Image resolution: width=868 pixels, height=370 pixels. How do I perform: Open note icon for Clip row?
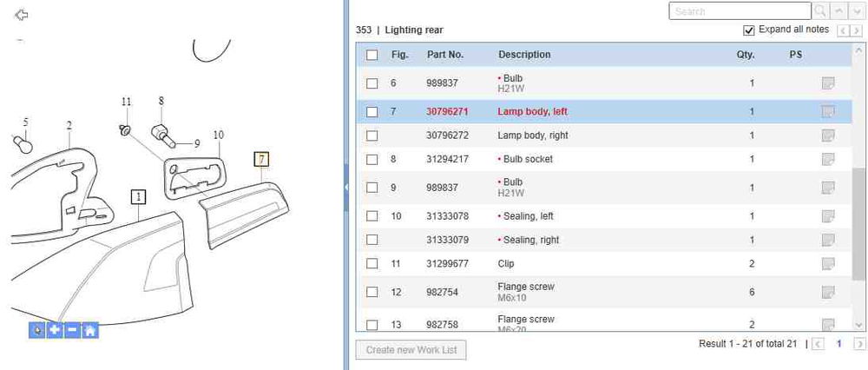point(828,263)
